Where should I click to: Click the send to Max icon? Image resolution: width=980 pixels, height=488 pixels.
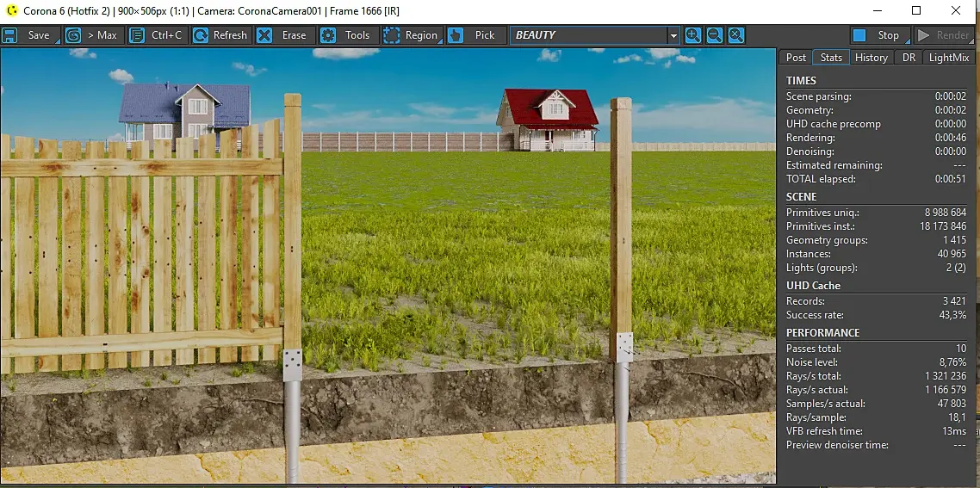click(x=72, y=35)
